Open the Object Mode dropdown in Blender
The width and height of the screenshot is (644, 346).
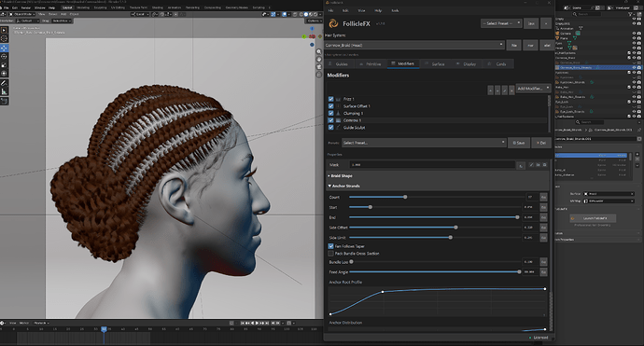[23, 14]
